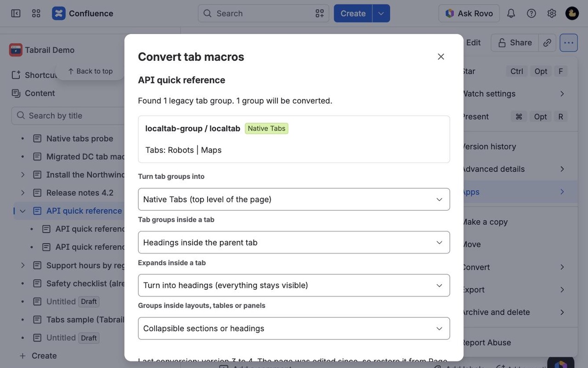Select Report Abuse from the menu

pyautogui.click(x=520, y=342)
